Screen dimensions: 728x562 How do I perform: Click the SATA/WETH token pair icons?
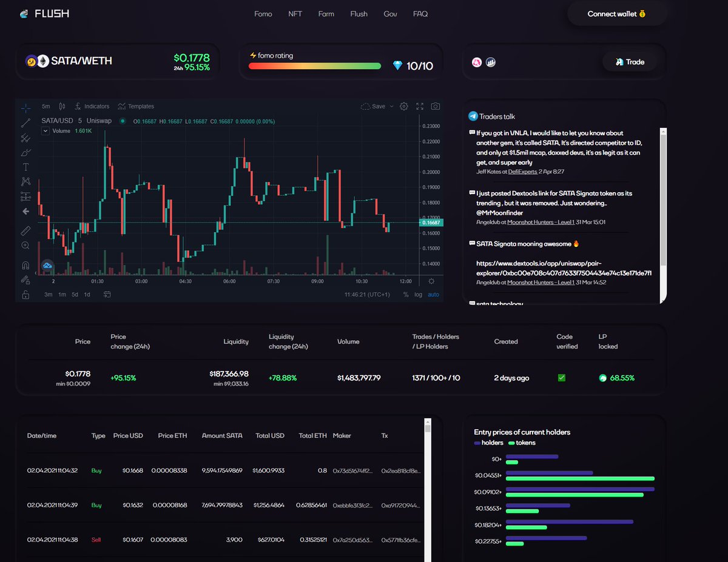[x=36, y=61]
